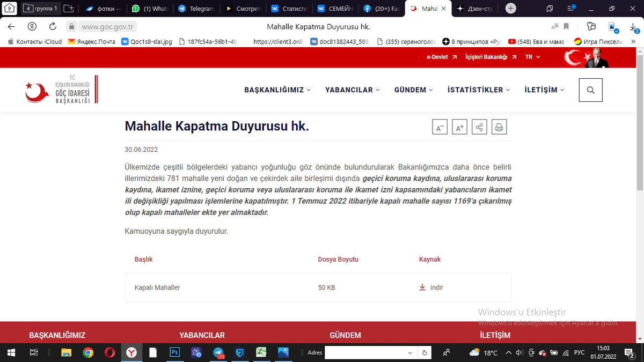Open the TR language dropdown
The height and width of the screenshot is (362, 644).
(x=531, y=57)
